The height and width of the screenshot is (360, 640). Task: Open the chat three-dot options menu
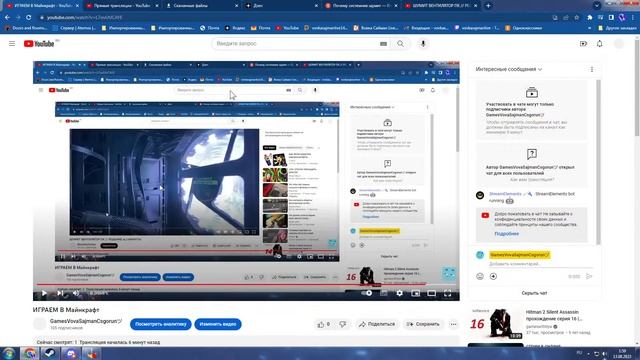click(x=592, y=69)
